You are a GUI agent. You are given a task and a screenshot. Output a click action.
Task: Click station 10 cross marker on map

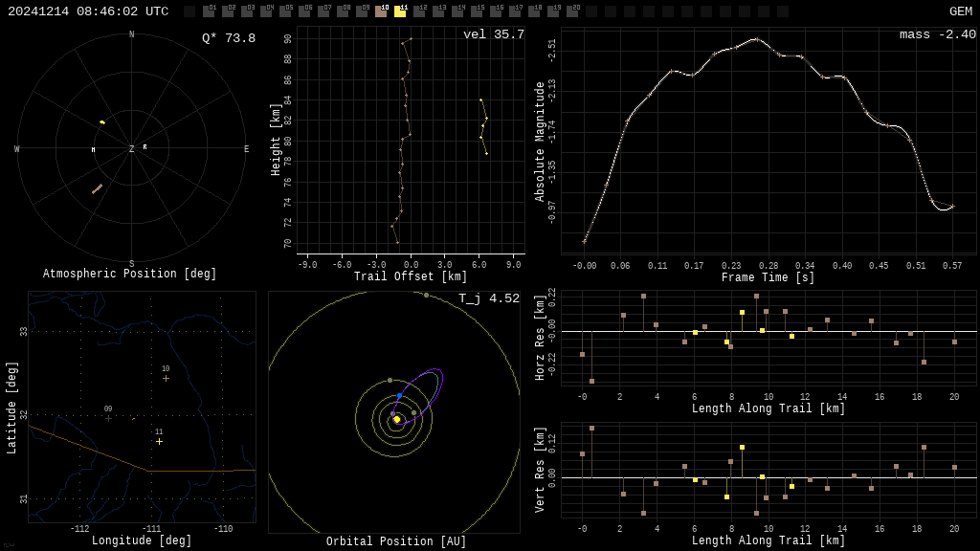166,379
